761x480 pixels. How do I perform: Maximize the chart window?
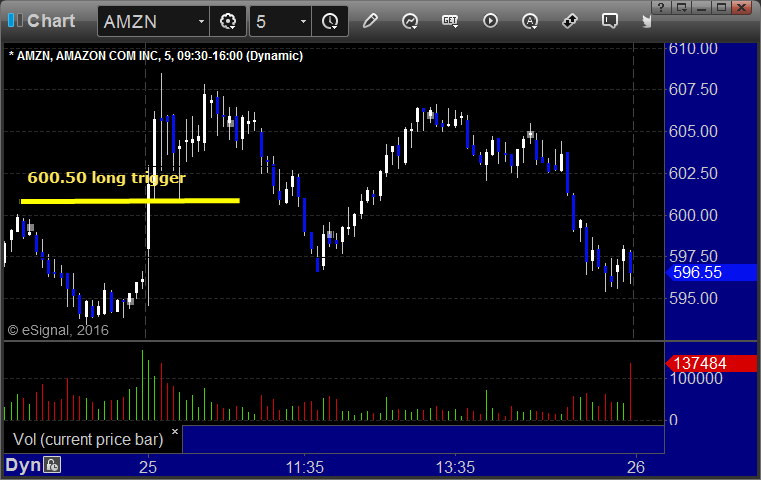[x=721, y=7]
